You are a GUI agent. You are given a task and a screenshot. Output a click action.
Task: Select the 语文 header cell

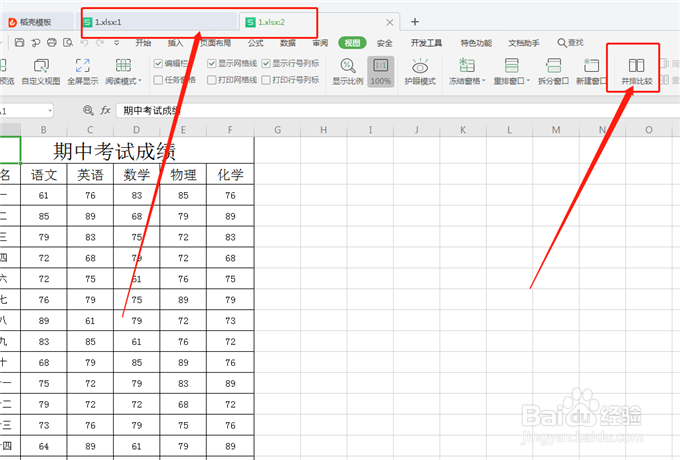click(x=44, y=174)
